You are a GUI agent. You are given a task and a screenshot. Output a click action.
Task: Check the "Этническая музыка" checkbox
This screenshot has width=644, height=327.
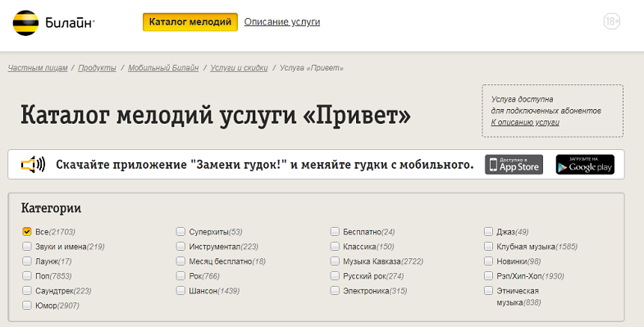[x=488, y=290]
